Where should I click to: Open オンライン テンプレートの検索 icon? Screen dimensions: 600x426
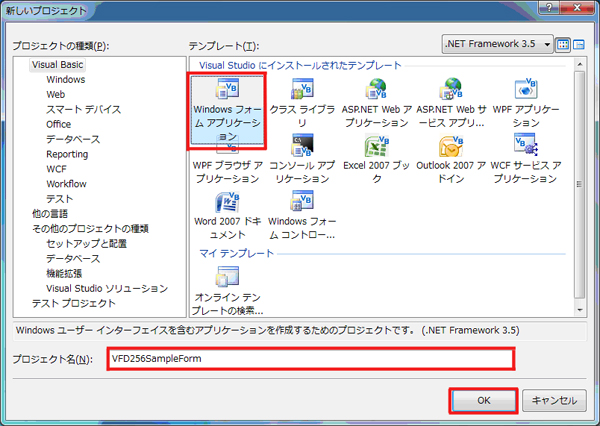227,277
